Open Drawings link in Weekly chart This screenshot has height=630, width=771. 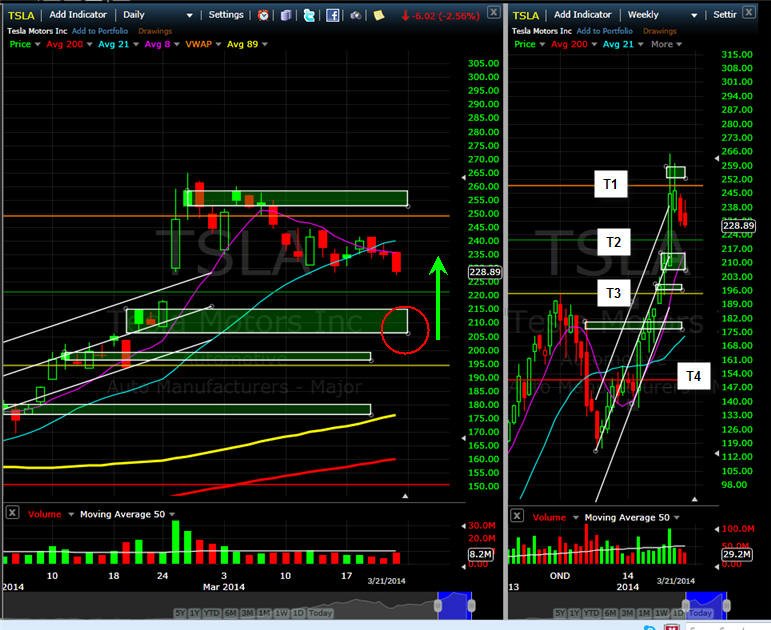(x=659, y=31)
